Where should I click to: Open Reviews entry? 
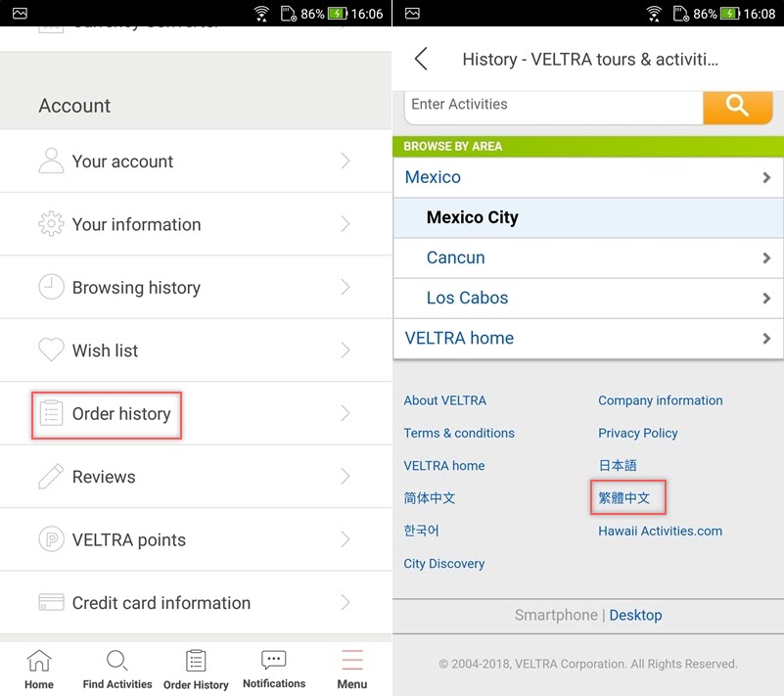[x=196, y=476]
